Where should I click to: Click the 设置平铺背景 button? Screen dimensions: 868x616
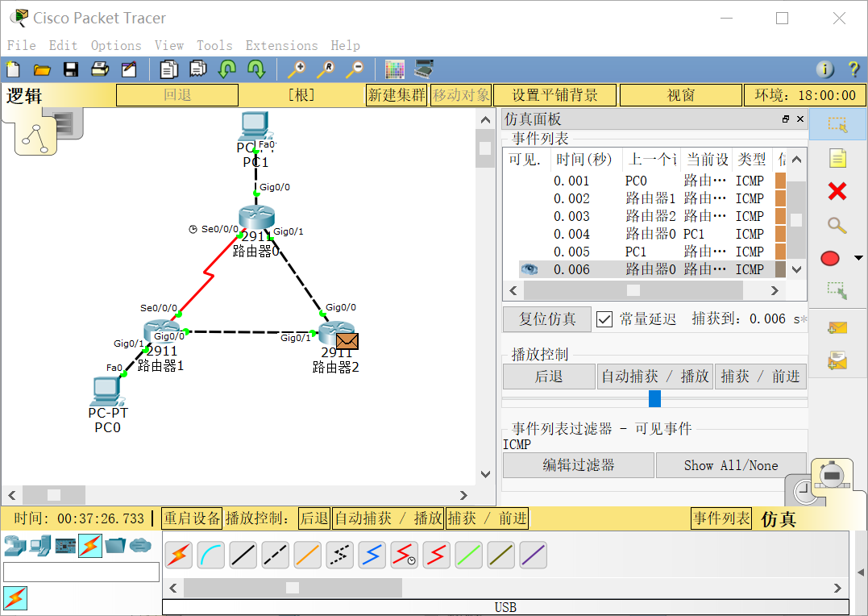click(554, 95)
